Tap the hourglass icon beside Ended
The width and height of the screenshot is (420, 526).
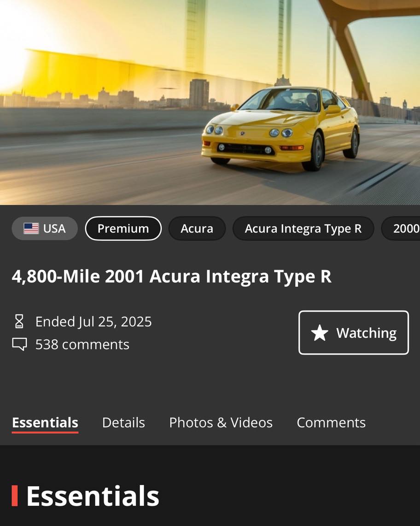(19, 321)
